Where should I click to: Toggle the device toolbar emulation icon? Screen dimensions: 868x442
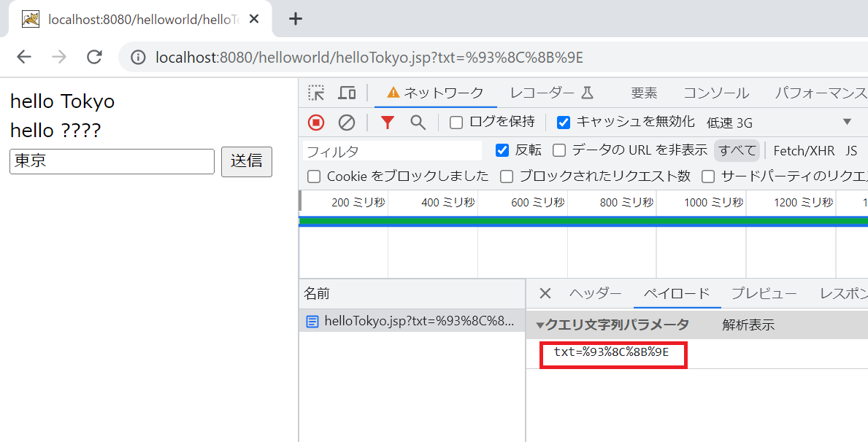[347, 93]
